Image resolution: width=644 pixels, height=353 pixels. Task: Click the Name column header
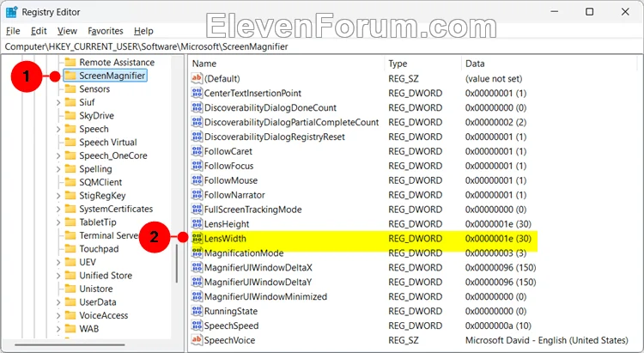[204, 64]
